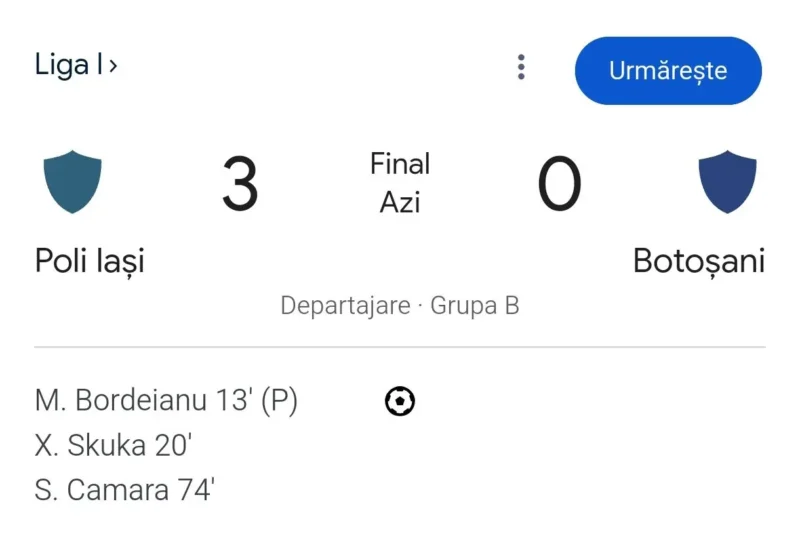Select goal scorer X. Skuka

point(92,446)
